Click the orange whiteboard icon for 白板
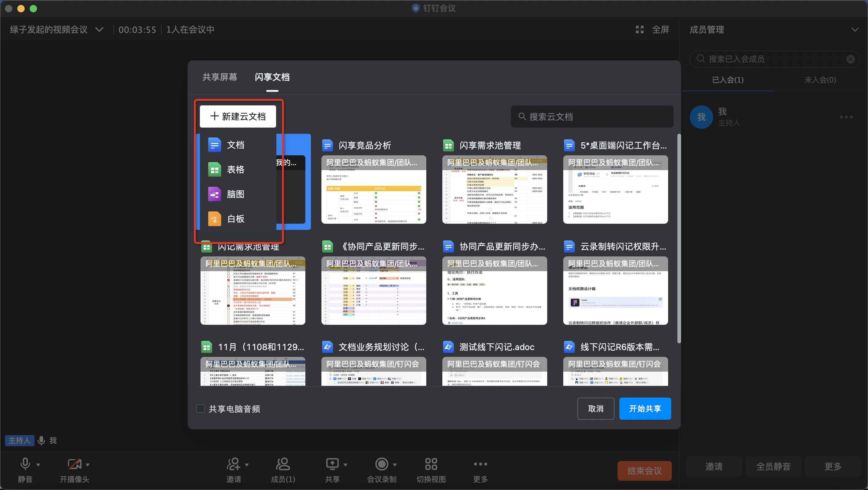This screenshot has height=490, width=868. coord(215,219)
